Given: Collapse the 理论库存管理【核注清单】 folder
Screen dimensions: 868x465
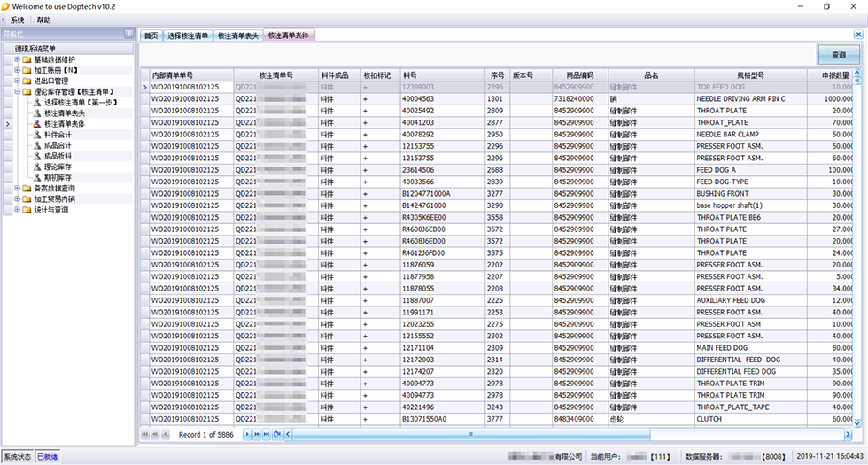Looking at the screenshot, I should coord(17,91).
